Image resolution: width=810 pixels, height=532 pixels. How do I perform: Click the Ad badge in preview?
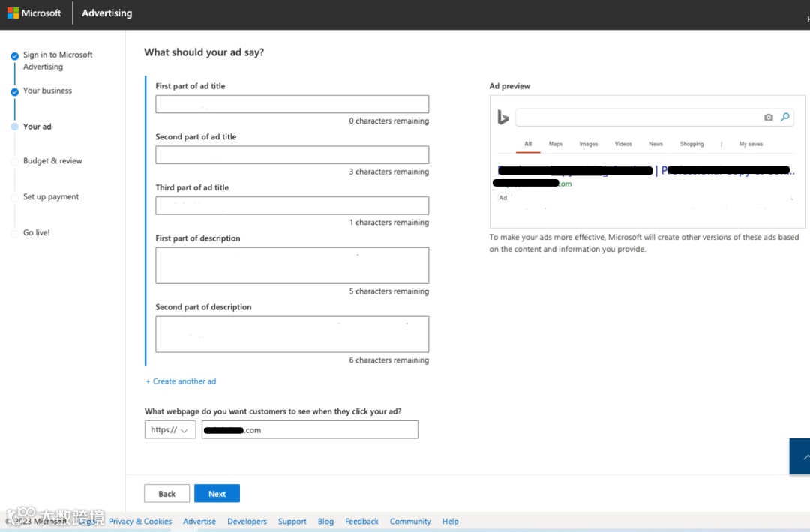pos(502,198)
